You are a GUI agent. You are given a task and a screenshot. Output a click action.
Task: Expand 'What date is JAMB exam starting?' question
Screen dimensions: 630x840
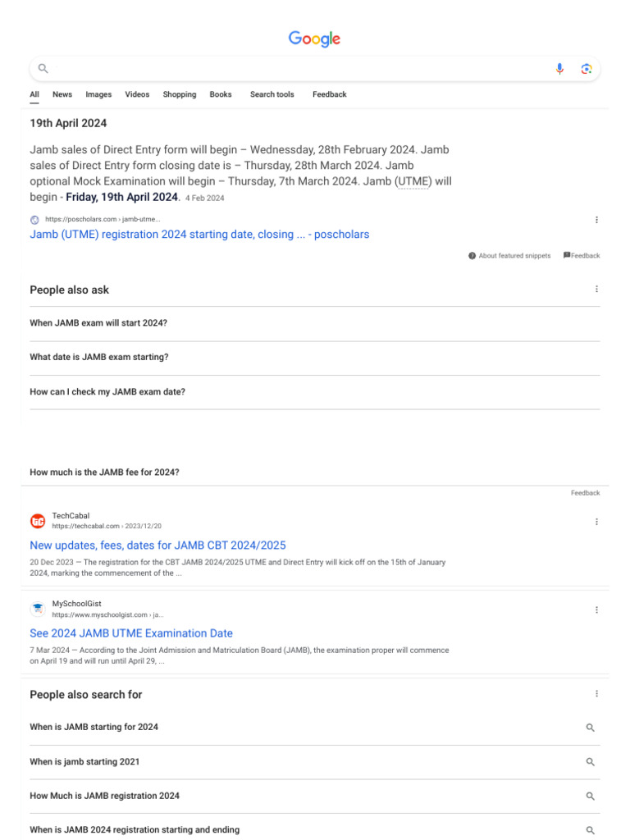pyautogui.click(x=99, y=358)
